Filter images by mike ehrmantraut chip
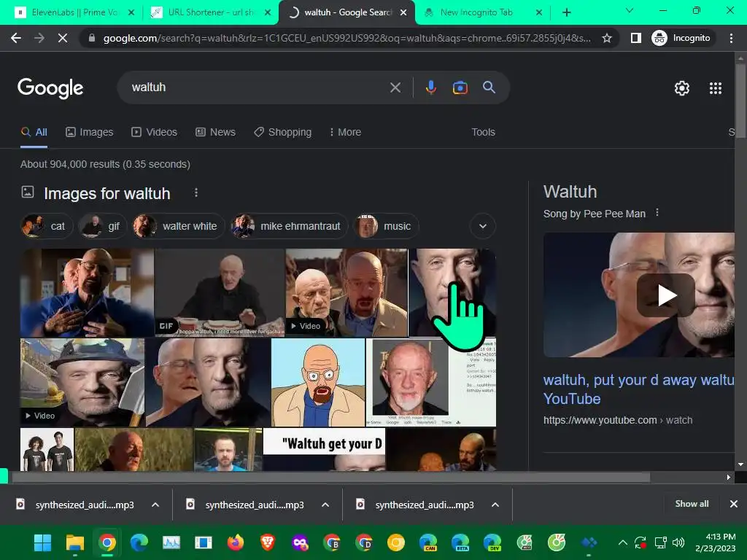This screenshot has width=747, height=560. click(289, 226)
